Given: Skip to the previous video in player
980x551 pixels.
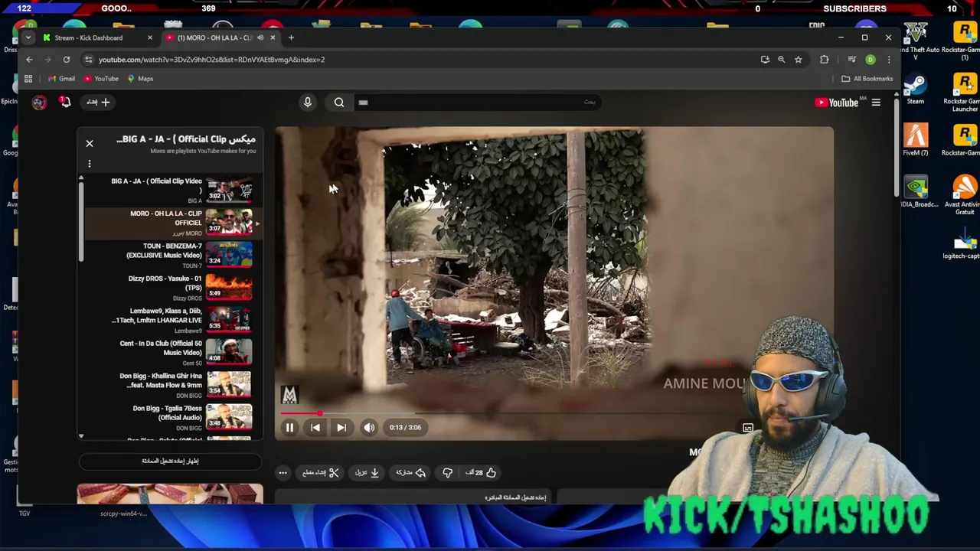Looking at the screenshot, I should click(315, 428).
